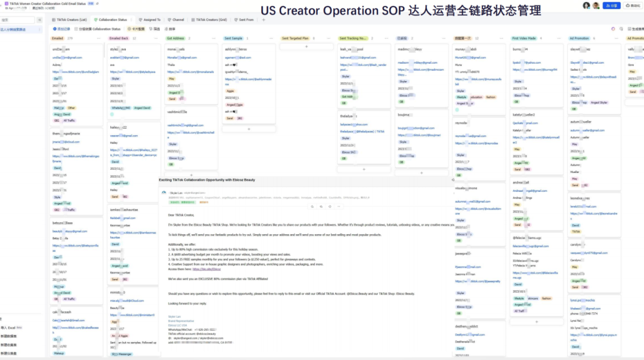
Task: Click the 导入 Excel sidebar option
Action: click(11, 328)
